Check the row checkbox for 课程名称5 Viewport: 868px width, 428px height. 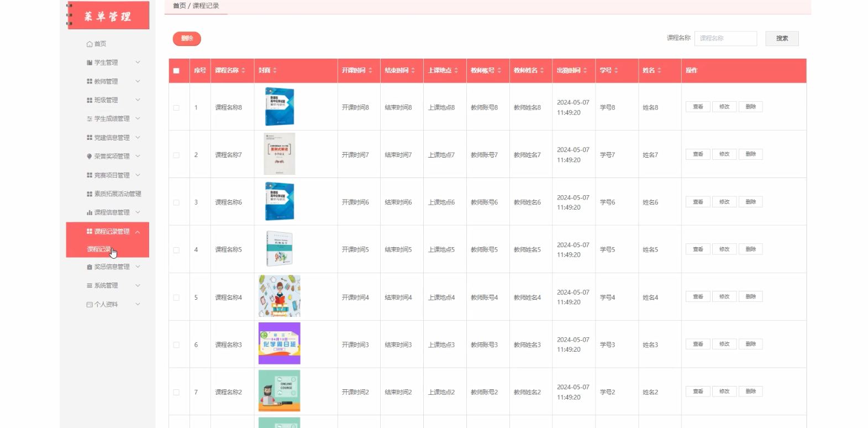[176, 250]
